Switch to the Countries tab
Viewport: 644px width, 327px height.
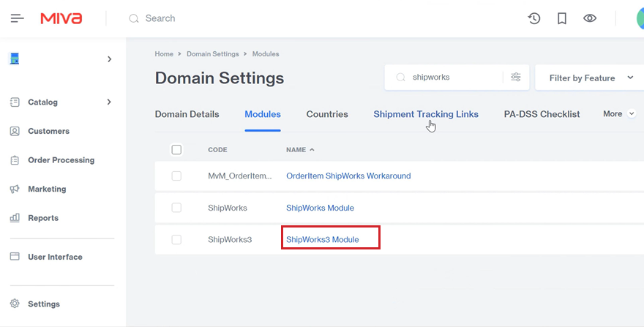[x=327, y=114]
